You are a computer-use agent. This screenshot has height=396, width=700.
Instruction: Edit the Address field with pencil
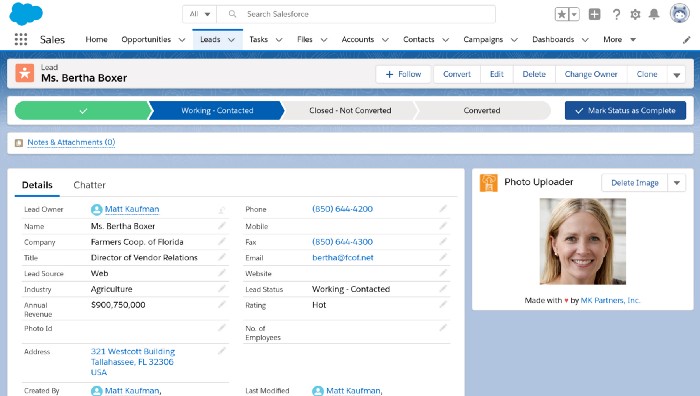tap(221, 351)
